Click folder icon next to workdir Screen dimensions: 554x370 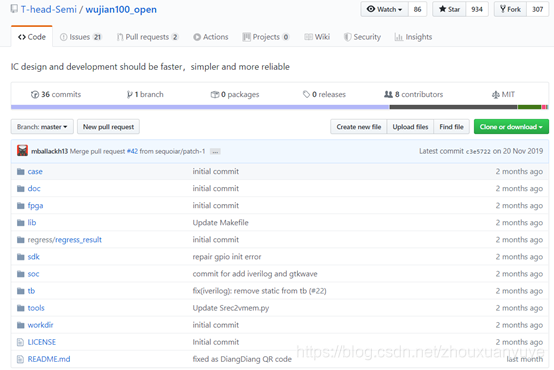coord(20,325)
